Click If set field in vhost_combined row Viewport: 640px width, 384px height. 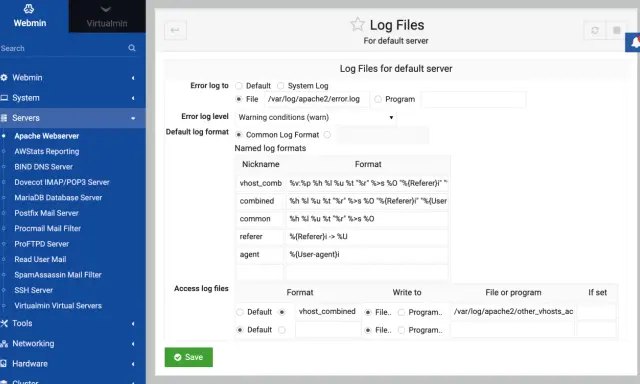point(596,312)
